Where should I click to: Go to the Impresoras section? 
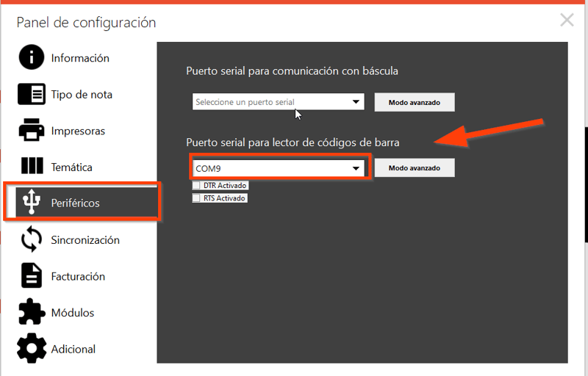click(78, 131)
